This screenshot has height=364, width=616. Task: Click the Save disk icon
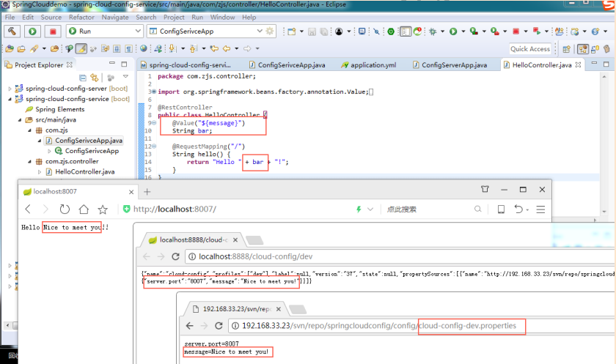pyautogui.click(x=312, y=31)
